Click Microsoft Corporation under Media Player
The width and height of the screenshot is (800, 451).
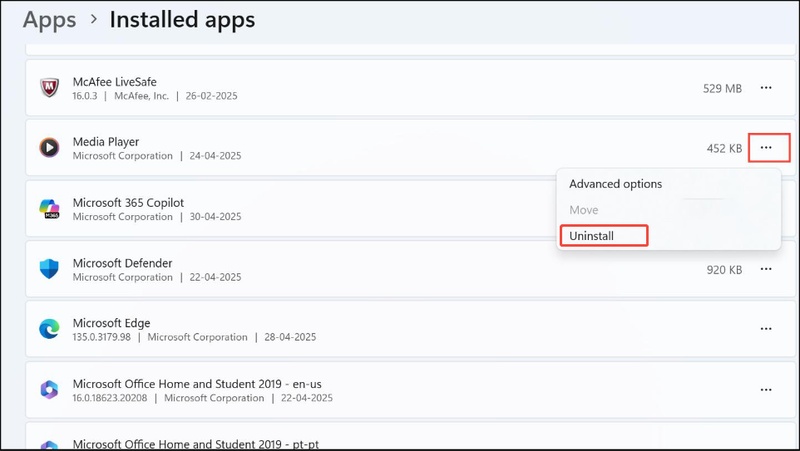pos(122,156)
